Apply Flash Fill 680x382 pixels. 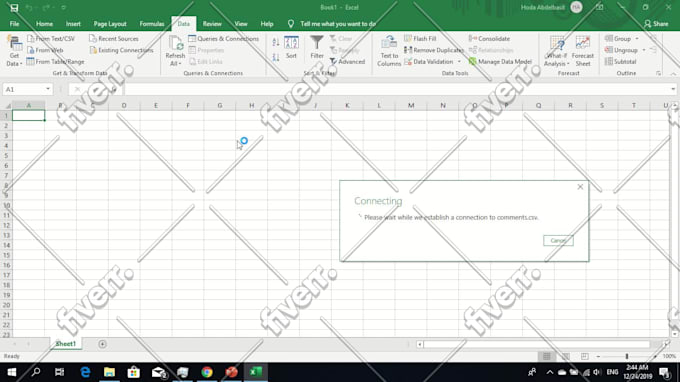(420, 39)
